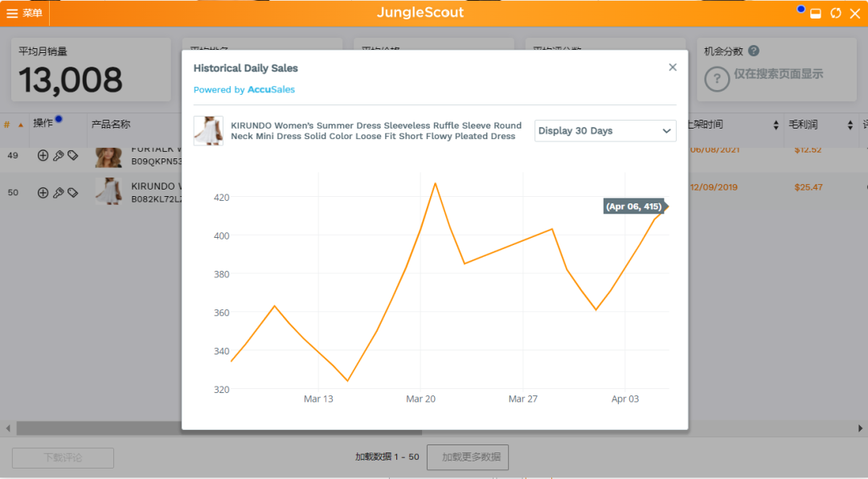
Task: Open the Display 30 Days dropdown
Action: (x=605, y=131)
